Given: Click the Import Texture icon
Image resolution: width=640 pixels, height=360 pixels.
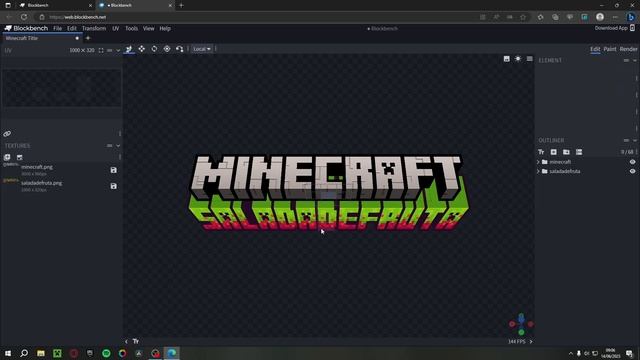Looking at the screenshot, I should pos(7,157).
